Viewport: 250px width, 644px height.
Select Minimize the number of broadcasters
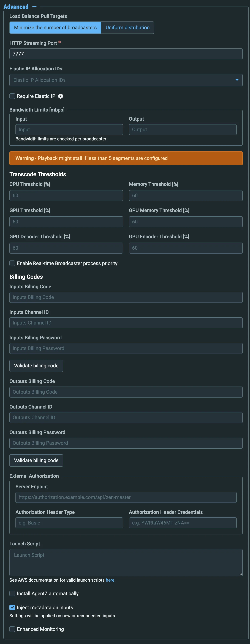coord(55,27)
